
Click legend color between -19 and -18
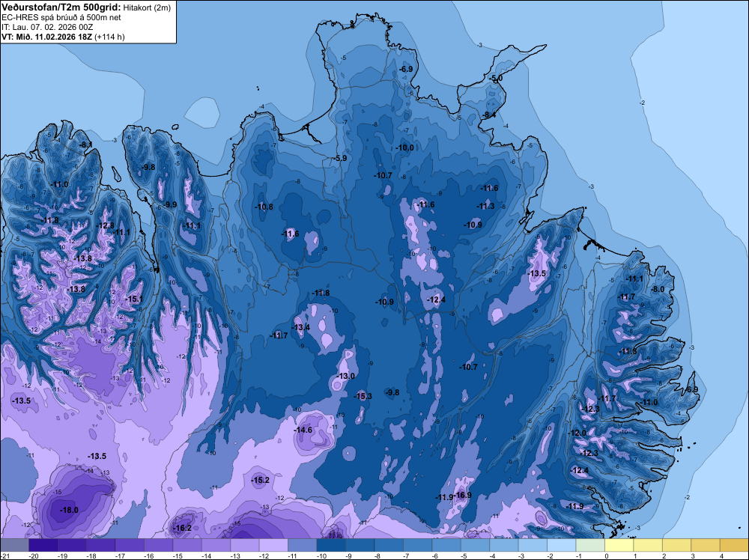(72, 545)
